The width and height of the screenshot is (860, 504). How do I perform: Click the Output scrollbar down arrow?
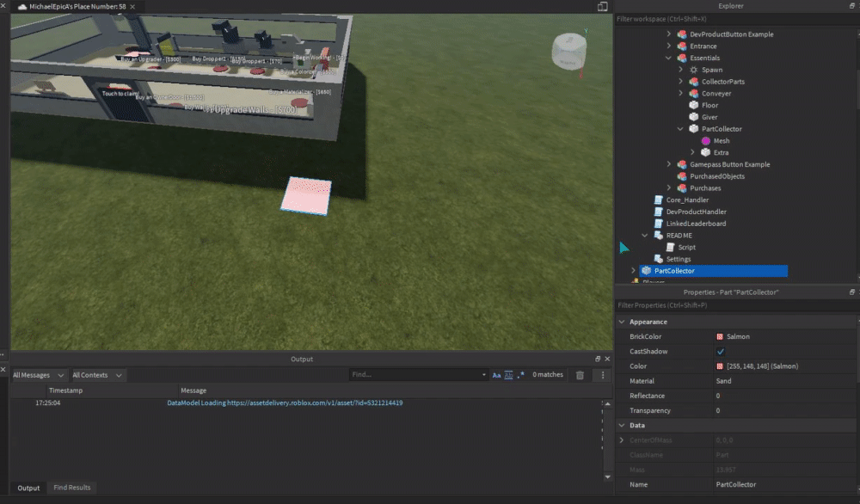click(x=608, y=477)
